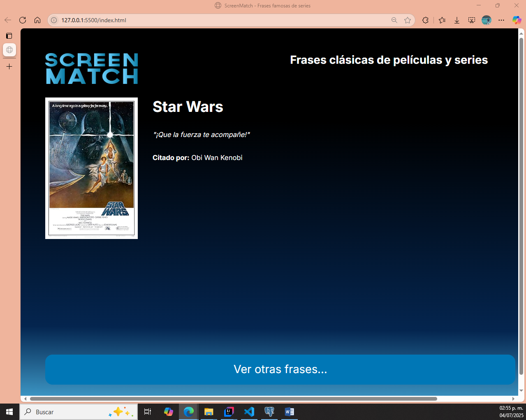Click the horizontal scrollbar thumb
Image resolution: width=526 pixels, height=420 pixels.
[234, 399]
